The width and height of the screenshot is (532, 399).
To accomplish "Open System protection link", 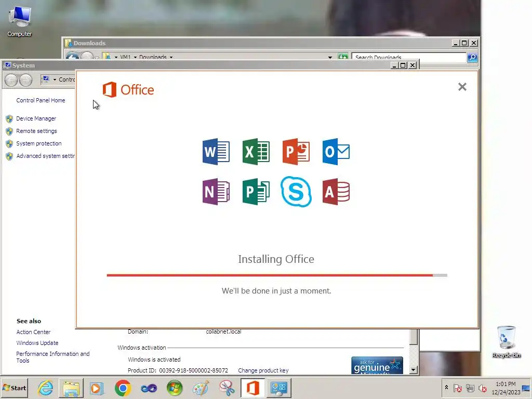I will click(x=38, y=143).
